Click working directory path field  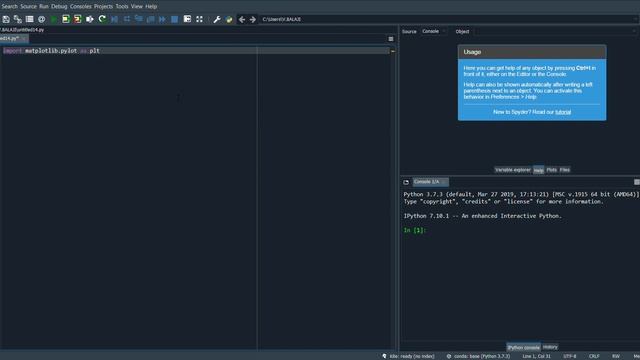448,19
